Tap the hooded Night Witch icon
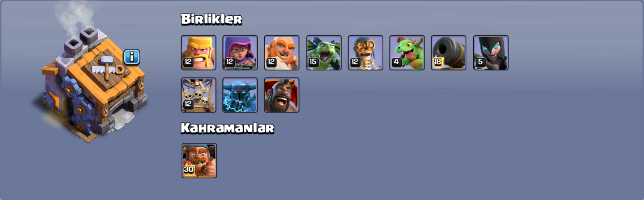This screenshot has width=644, height=200. [491, 53]
